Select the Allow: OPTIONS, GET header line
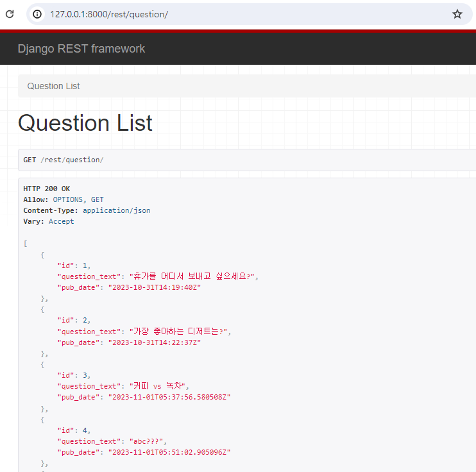The width and height of the screenshot is (476, 472). coord(64,199)
